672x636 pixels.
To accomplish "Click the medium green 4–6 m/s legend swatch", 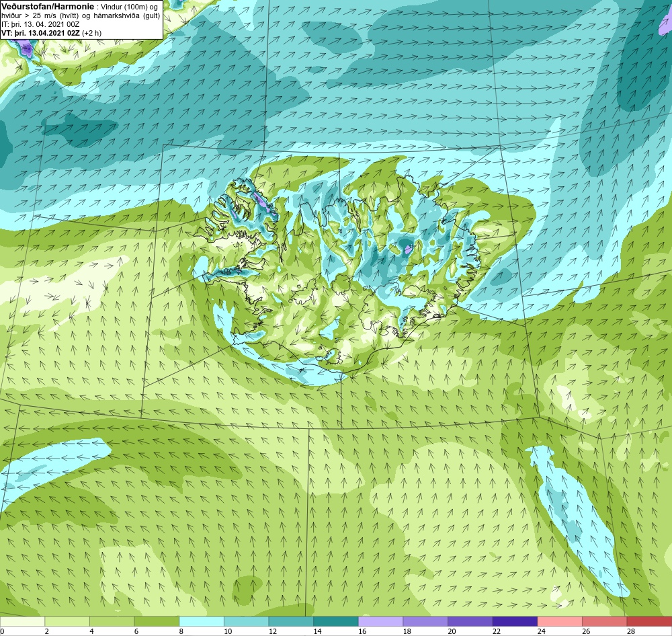I will tap(112, 621).
